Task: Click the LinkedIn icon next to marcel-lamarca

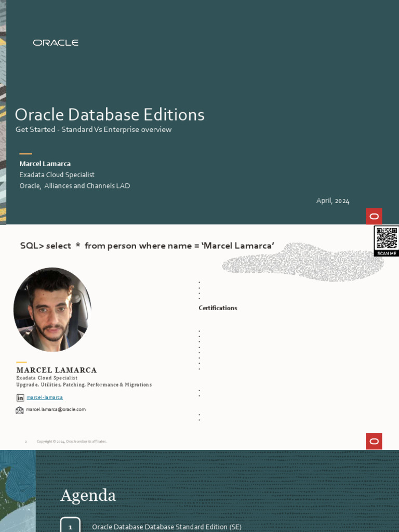Action: pos(20,397)
